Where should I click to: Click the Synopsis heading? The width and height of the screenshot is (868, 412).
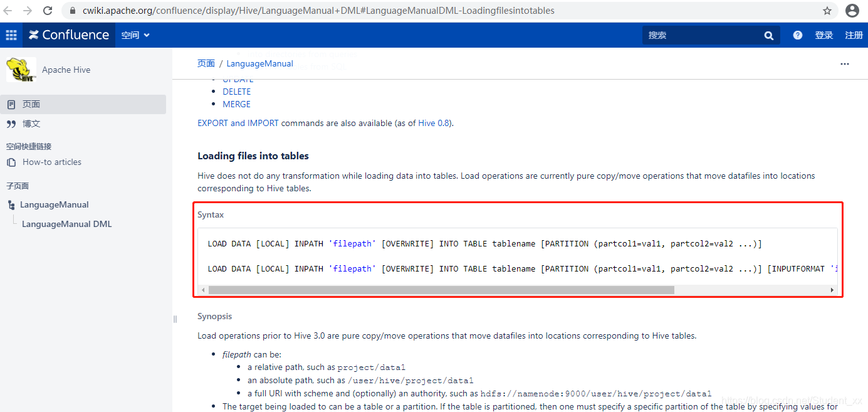[x=214, y=316]
